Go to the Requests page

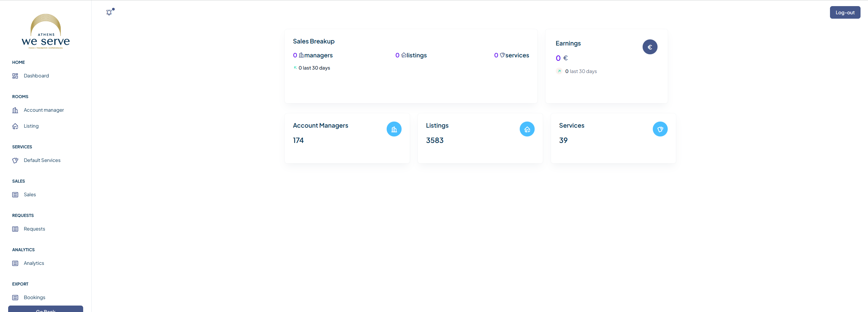34,229
